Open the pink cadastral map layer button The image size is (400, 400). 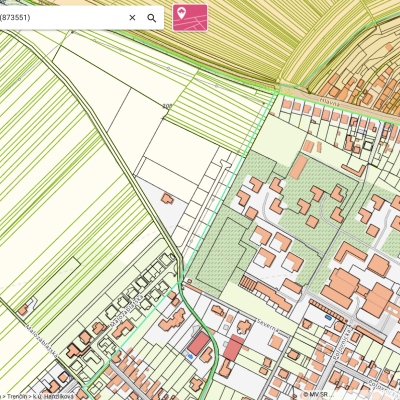(x=190, y=18)
